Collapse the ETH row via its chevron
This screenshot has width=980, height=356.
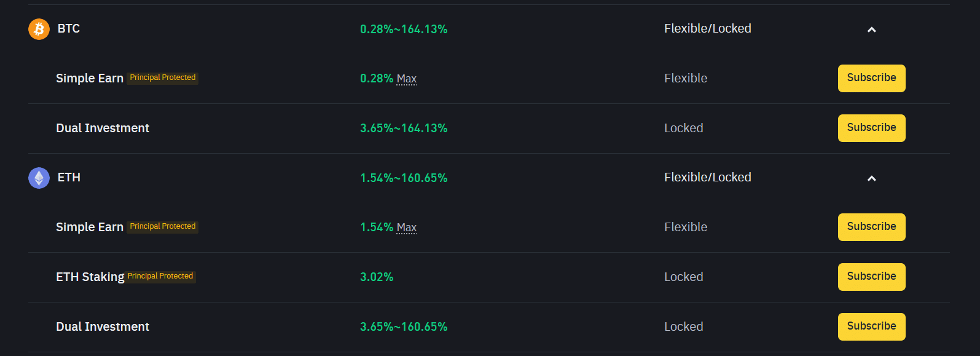(871, 178)
